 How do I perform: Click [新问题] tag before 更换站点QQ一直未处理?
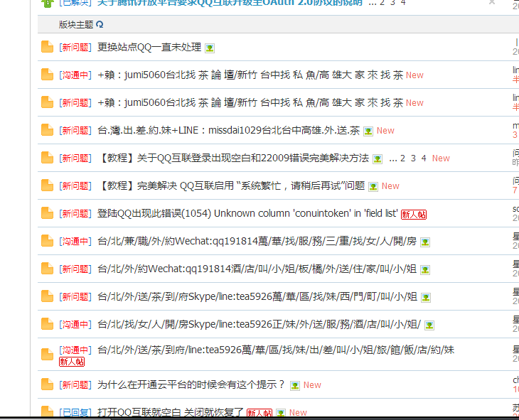pyautogui.click(x=75, y=48)
